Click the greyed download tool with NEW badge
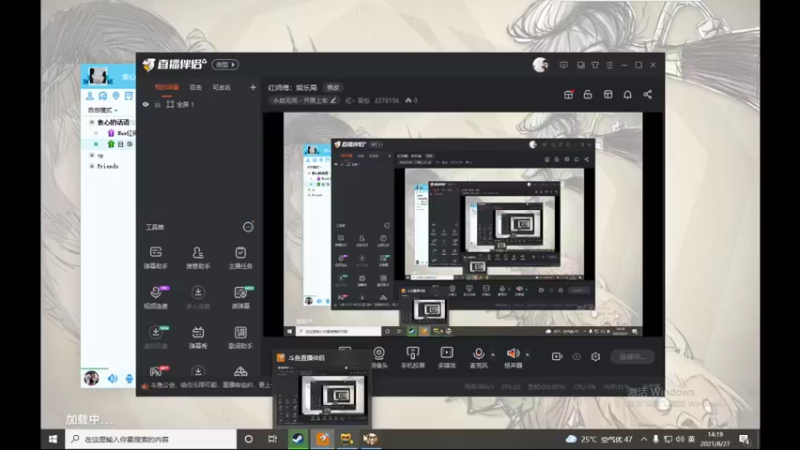The image size is (800, 450). point(156,337)
